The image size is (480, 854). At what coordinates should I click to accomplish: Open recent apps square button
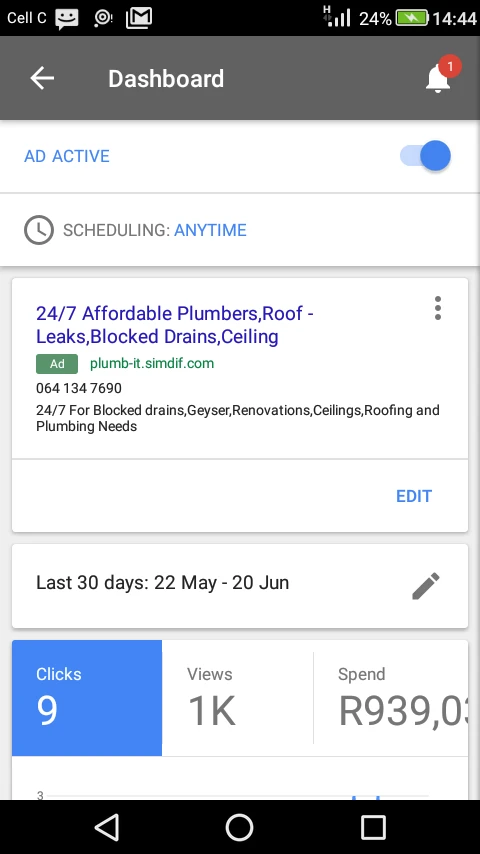pyautogui.click(x=373, y=827)
